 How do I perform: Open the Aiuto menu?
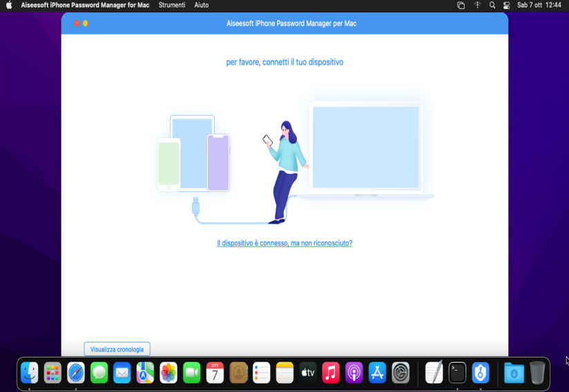202,5
